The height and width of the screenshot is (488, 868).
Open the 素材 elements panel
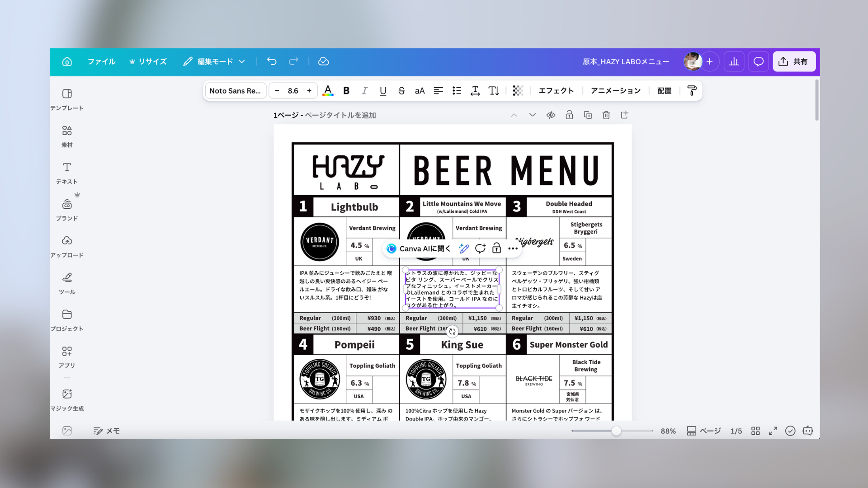(67, 136)
